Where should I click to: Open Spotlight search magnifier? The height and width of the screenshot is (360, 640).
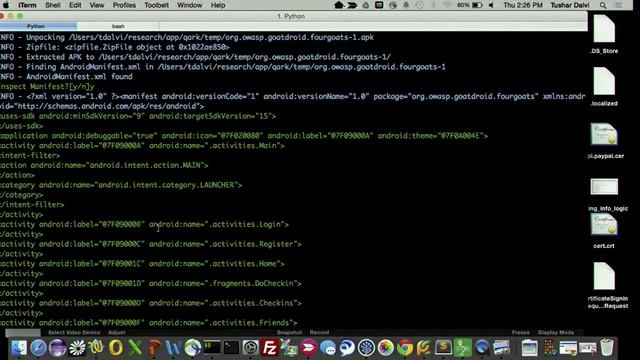click(603, 5)
